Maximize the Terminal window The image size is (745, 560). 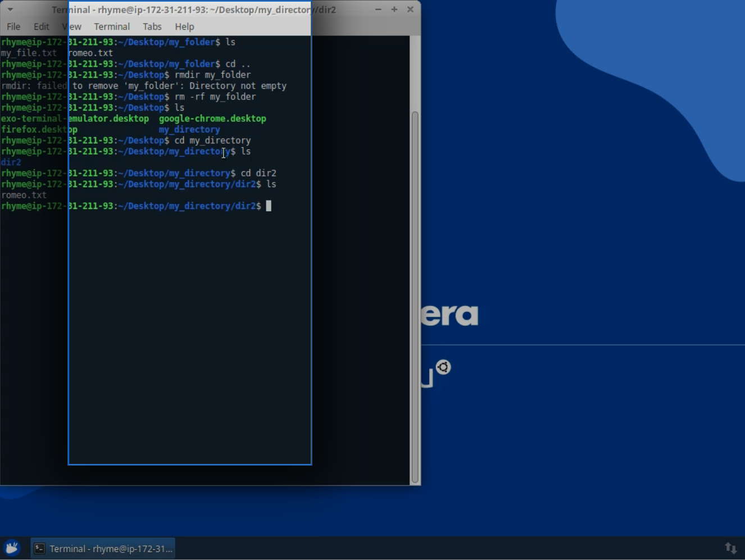(x=394, y=10)
